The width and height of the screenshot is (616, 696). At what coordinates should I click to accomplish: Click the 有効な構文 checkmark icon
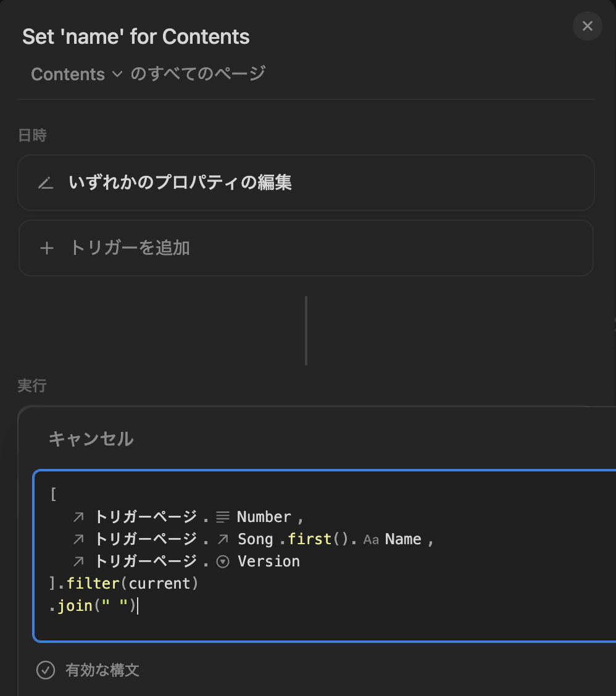45,670
